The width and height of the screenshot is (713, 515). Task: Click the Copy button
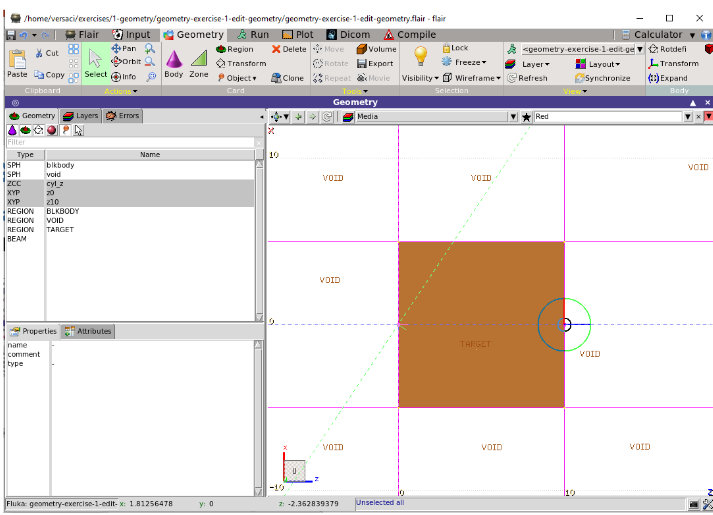49,75
